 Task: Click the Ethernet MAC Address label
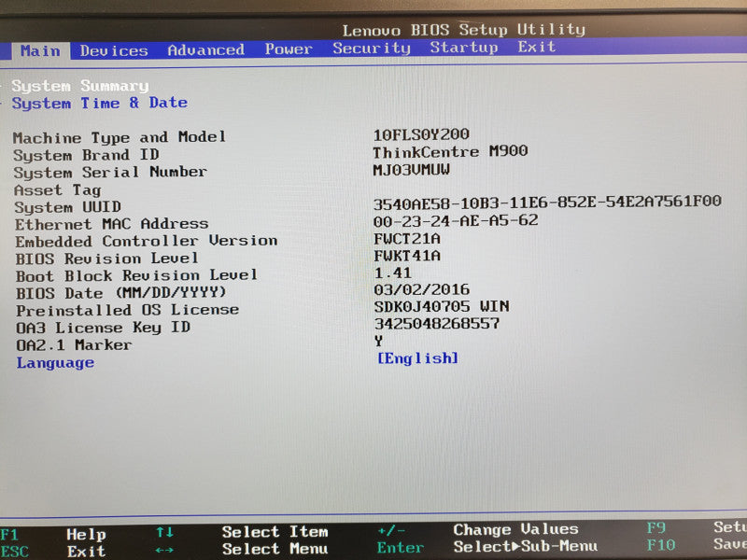point(111,224)
